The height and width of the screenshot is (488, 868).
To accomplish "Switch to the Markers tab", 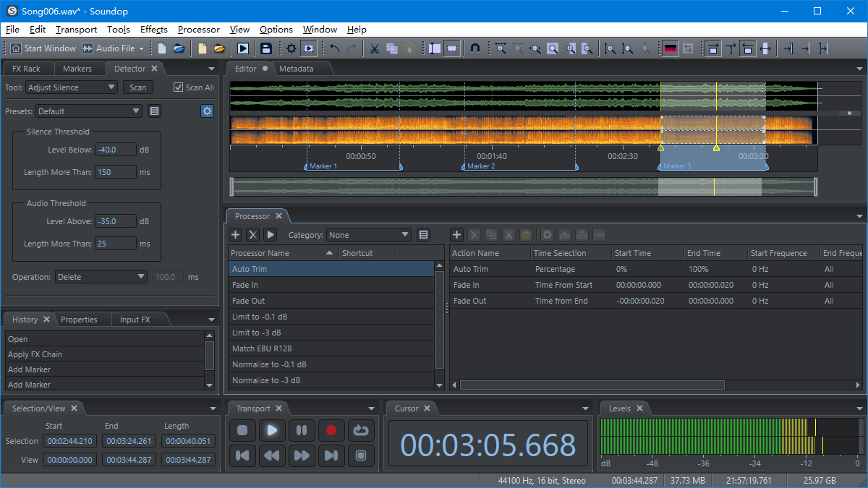I will pyautogui.click(x=77, y=69).
